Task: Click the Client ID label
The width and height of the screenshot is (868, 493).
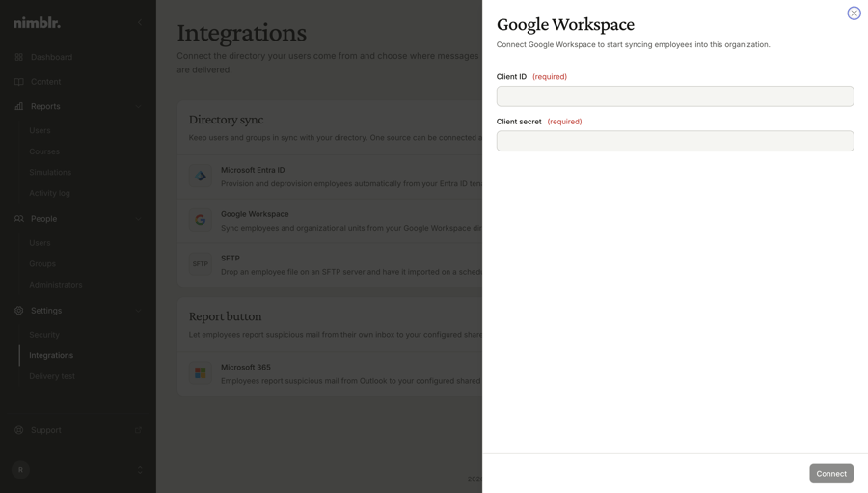Action: click(511, 77)
